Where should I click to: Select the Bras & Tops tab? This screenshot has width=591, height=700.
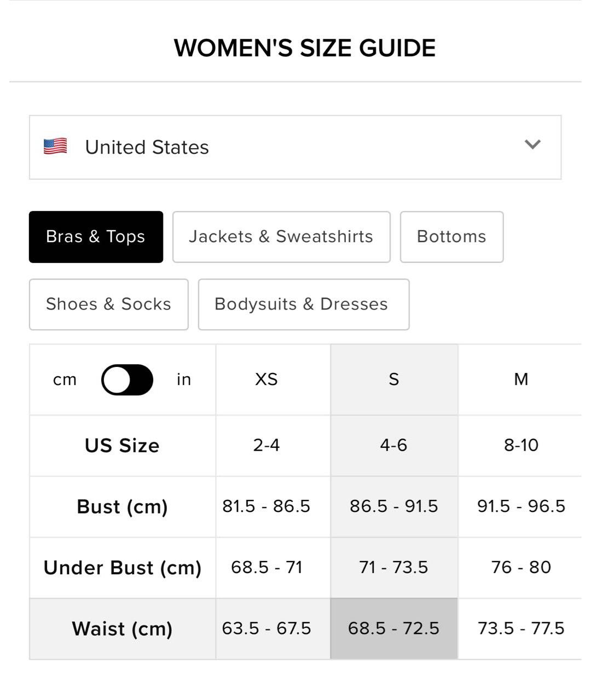(x=96, y=237)
